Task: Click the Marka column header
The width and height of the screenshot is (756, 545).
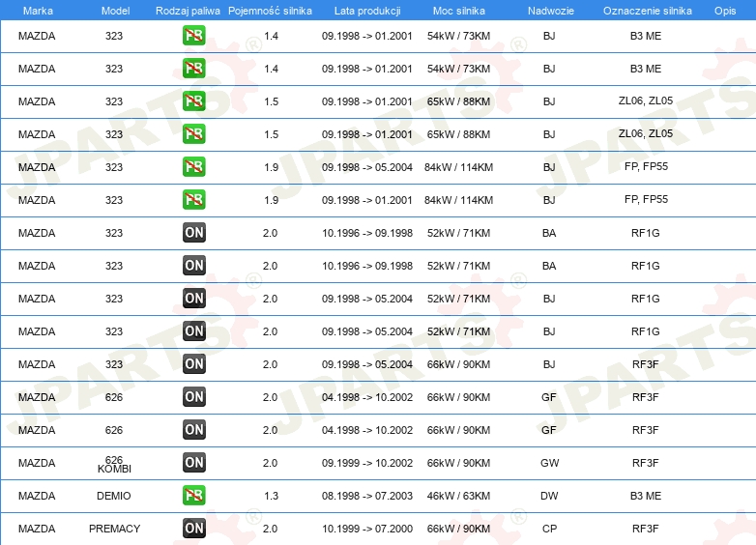Action: (38, 11)
